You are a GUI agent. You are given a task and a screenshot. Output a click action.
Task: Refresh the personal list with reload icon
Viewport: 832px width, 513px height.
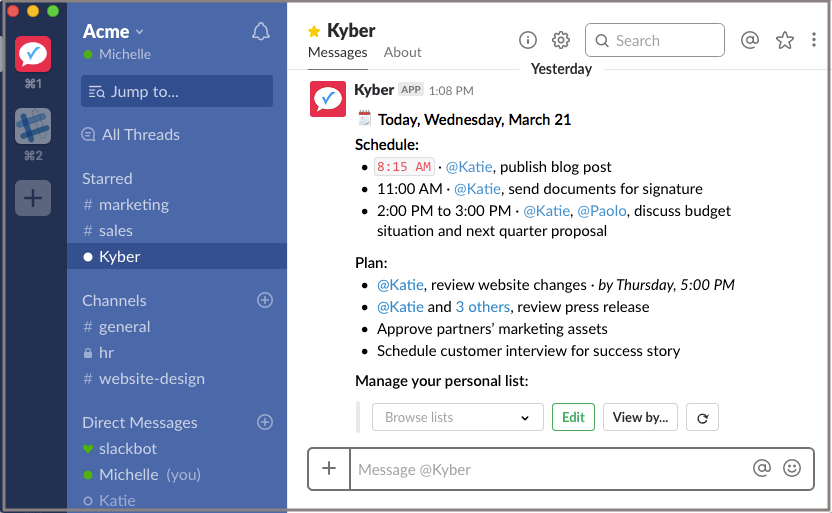[703, 418]
